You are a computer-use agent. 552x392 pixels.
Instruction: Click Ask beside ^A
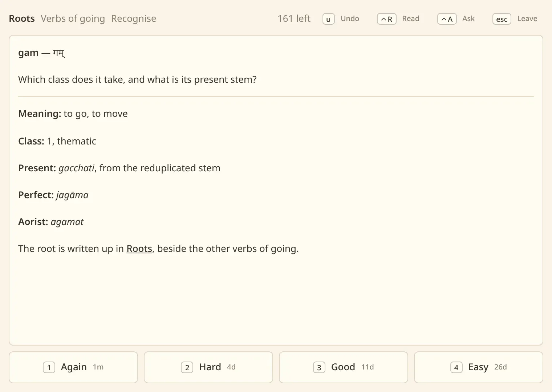coord(468,19)
